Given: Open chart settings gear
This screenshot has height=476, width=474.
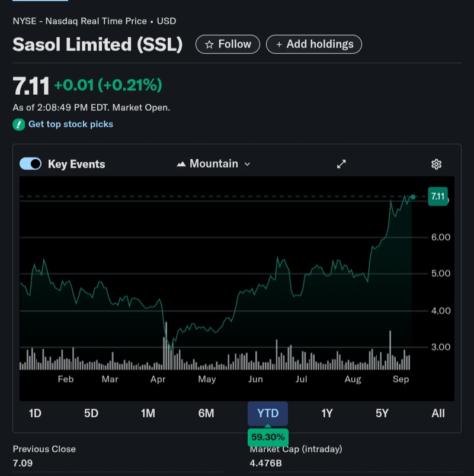Looking at the screenshot, I should pyautogui.click(x=436, y=164).
